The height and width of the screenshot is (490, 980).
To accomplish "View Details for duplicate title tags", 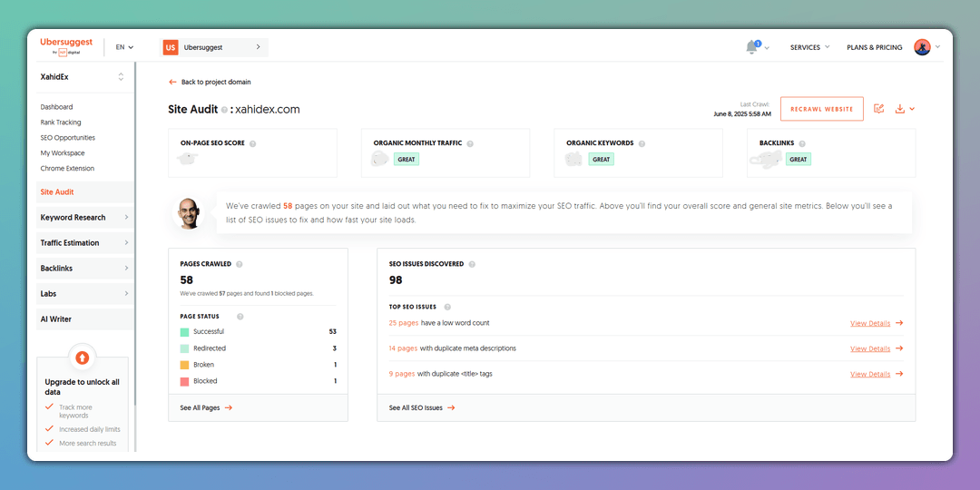I will coord(877,374).
